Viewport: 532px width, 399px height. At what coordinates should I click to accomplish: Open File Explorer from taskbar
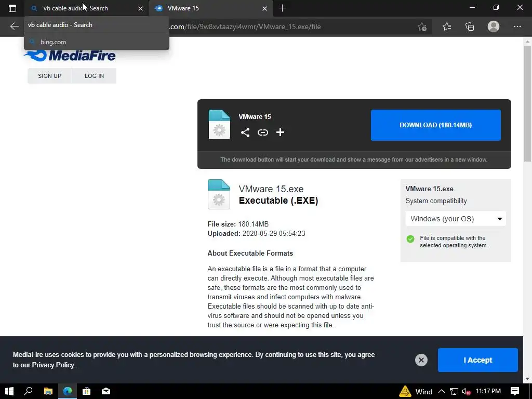[x=48, y=391]
